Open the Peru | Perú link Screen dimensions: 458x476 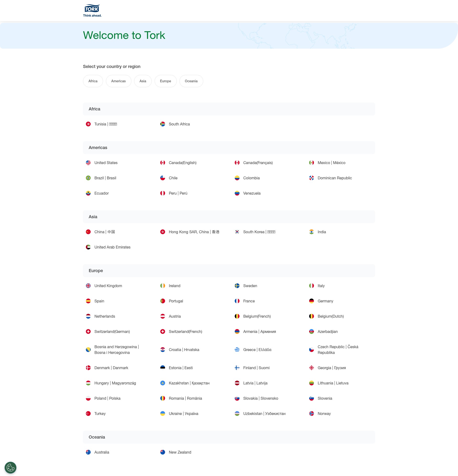[x=178, y=193]
